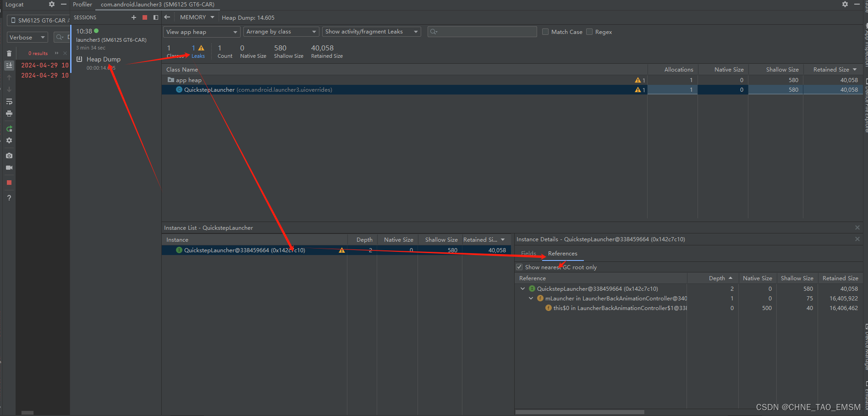Click the heap dump search field
Image resolution: width=868 pixels, height=416 pixels.
481,32
